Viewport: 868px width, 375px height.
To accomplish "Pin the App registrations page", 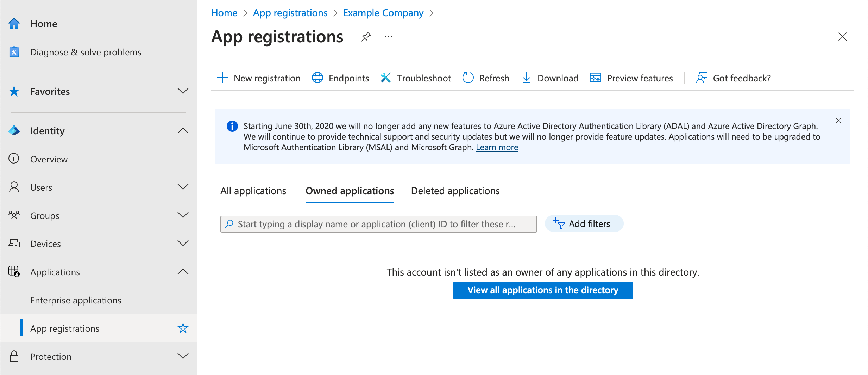I will pos(366,37).
